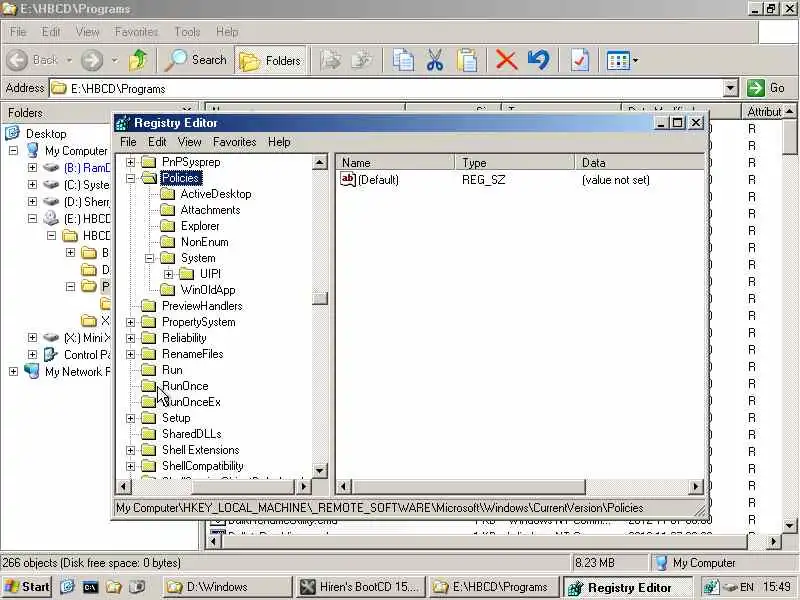Click the Go button beside address bar
This screenshot has height=600, width=800.
tap(767, 88)
